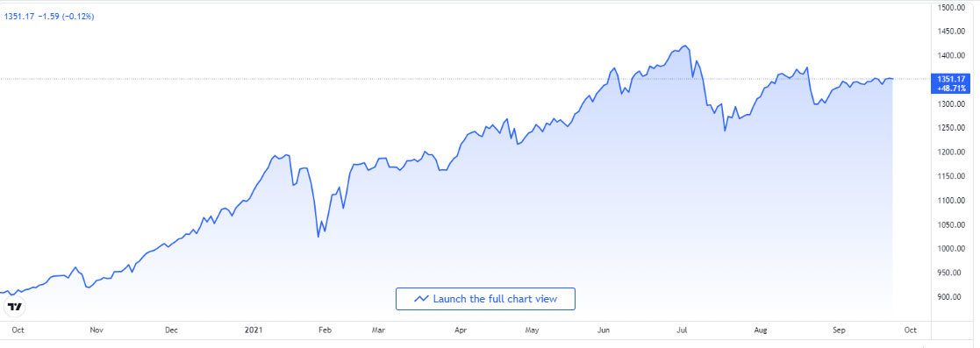Click the July peak of the price line
The height and width of the screenshot is (348, 980).
click(685, 46)
